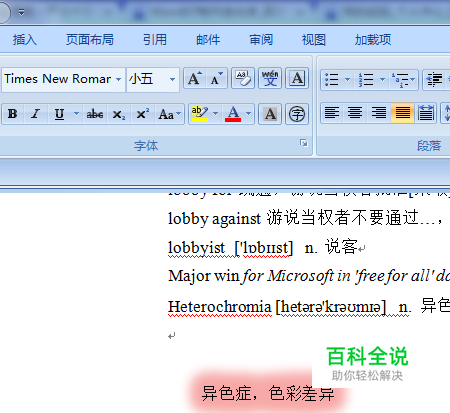Screen dimensions: 450x413
Task: Open the underline style dropdown arrow
Action: coord(77,114)
